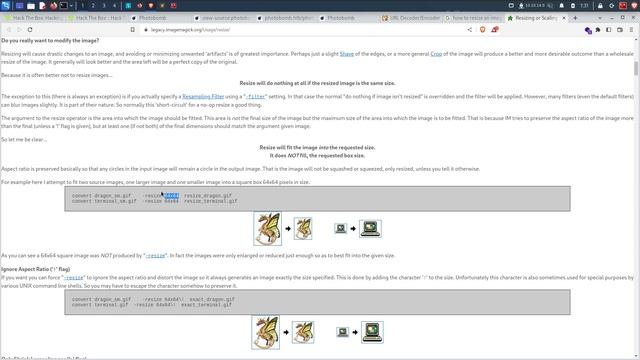The image size is (640, 360).
Task: Switch to workspace 1
Action: click(x=82, y=6)
